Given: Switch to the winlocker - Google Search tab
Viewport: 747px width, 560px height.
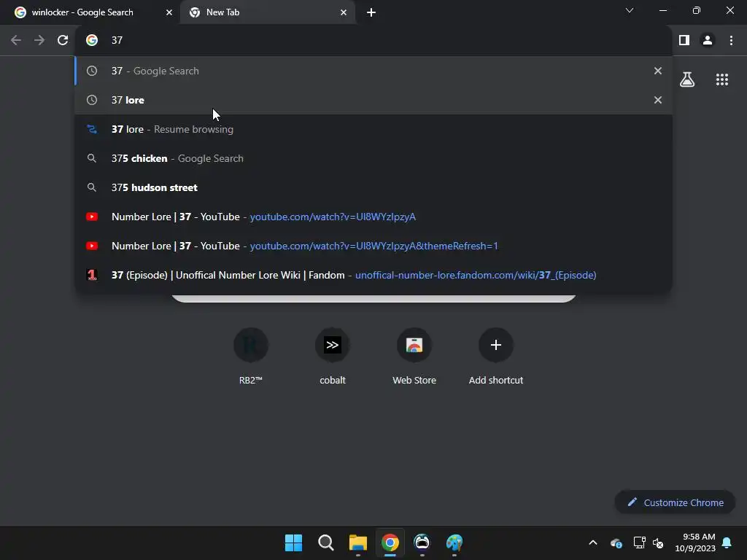Looking at the screenshot, I should 90,12.
